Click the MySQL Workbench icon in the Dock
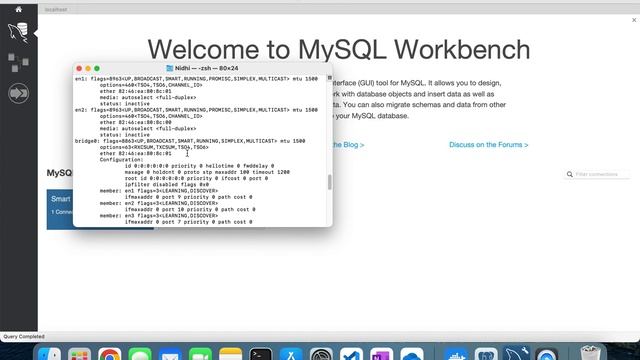The width and height of the screenshot is (640, 360). click(x=516, y=353)
